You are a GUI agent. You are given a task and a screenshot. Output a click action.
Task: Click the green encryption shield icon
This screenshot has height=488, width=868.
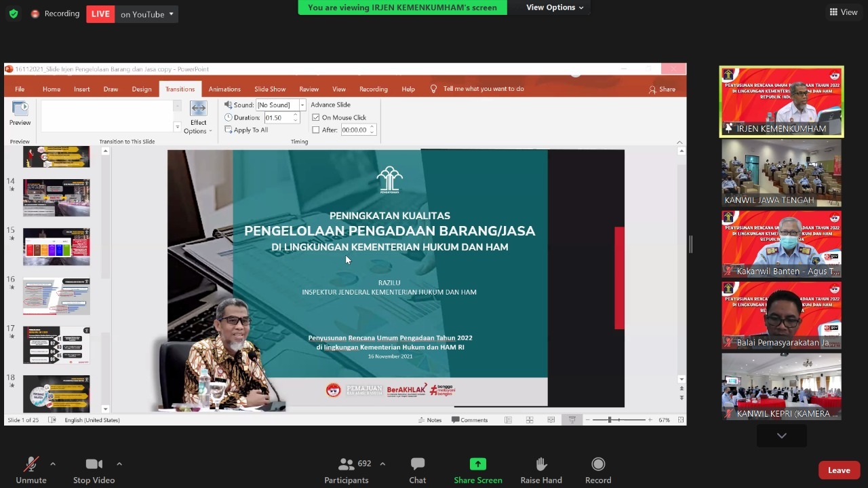pyautogui.click(x=14, y=14)
